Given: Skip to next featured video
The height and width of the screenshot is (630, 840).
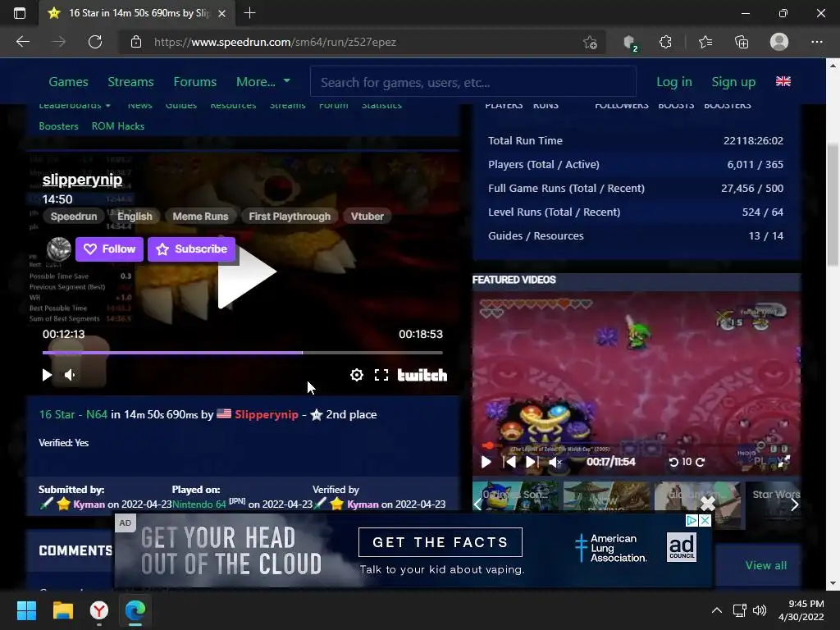Looking at the screenshot, I should 532,462.
